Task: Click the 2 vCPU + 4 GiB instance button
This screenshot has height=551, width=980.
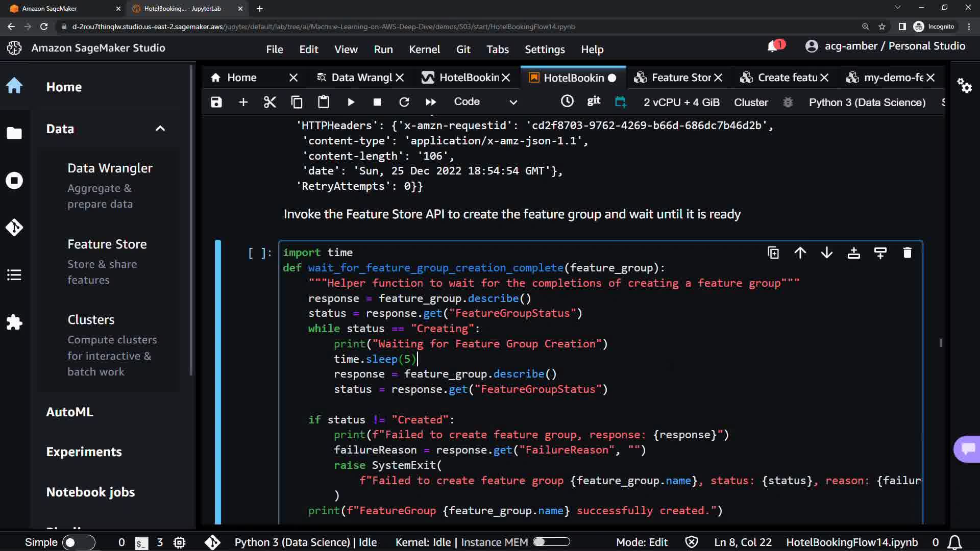Action: pos(681,102)
